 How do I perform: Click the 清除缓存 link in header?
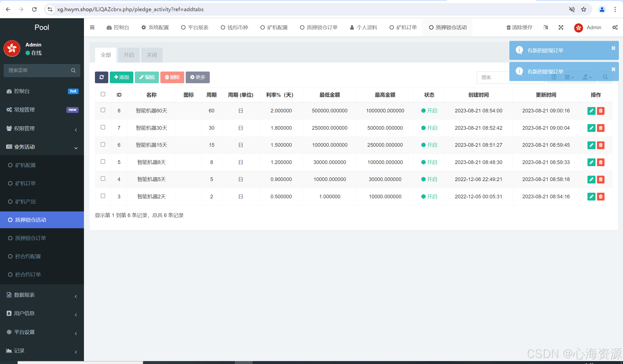[519, 27]
